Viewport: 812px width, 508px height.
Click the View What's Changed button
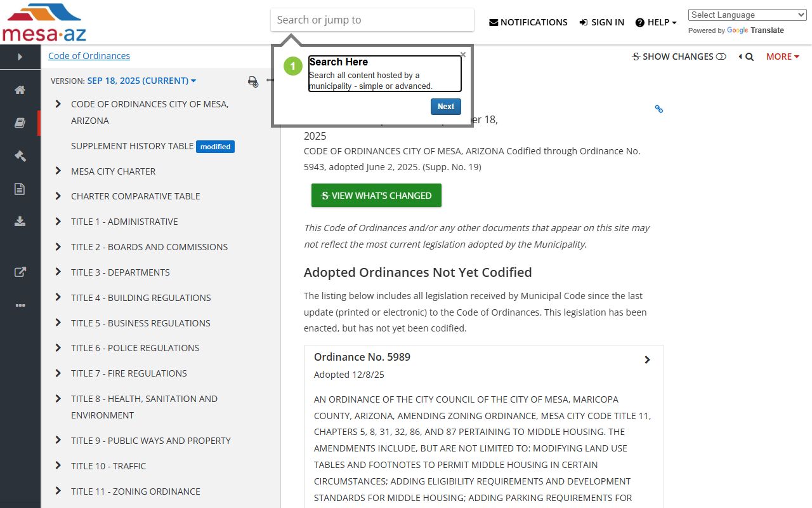click(x=376, y=196)
